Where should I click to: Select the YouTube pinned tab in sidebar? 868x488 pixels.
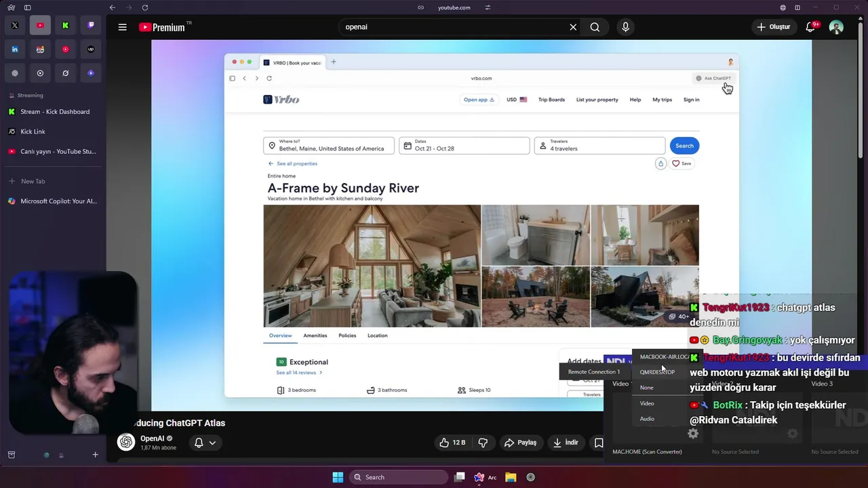coord(40,26)
